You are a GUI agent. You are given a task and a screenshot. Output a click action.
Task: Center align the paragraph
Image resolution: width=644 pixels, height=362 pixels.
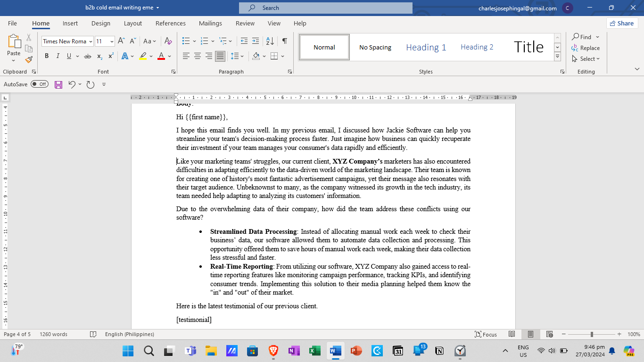coord(197,56)
